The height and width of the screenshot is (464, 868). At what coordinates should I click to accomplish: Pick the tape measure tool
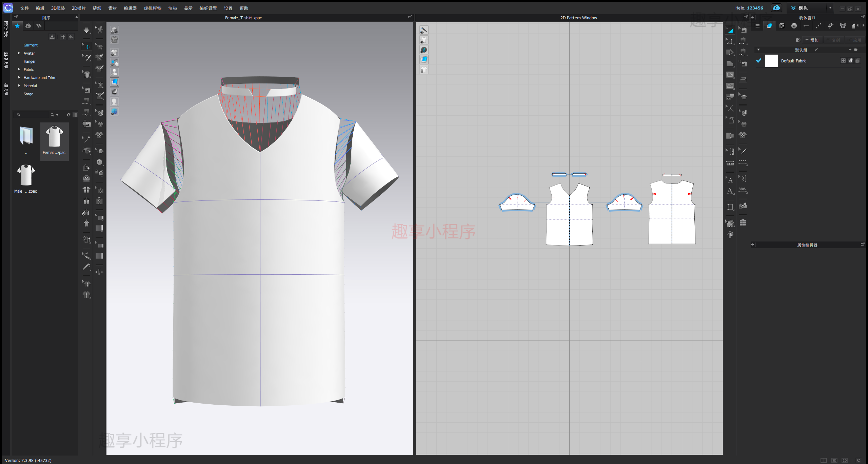coord(86,267)
